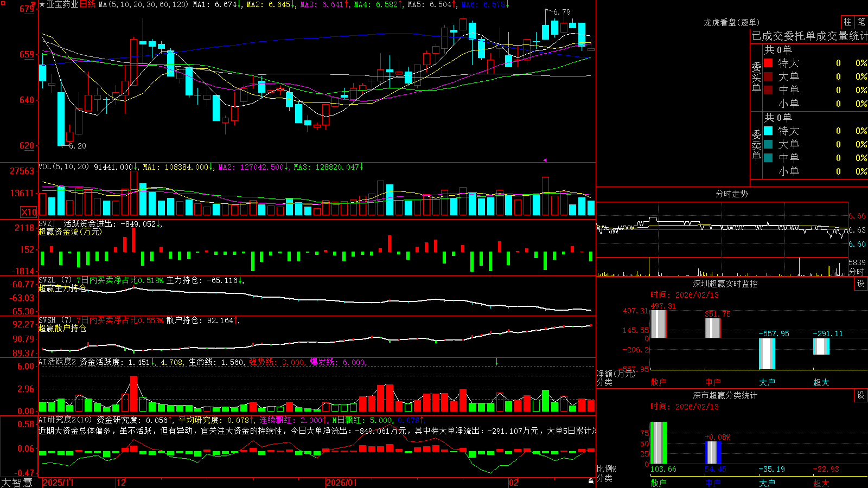The image size is (868, 488).
Task: Click the SVZJ indicator name
Action: point(47,223)
